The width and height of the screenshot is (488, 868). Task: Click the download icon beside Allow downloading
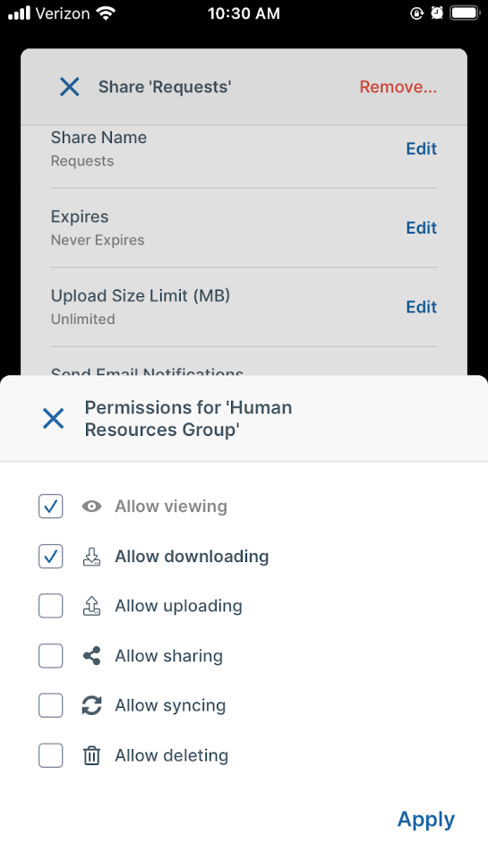(91, 557)
